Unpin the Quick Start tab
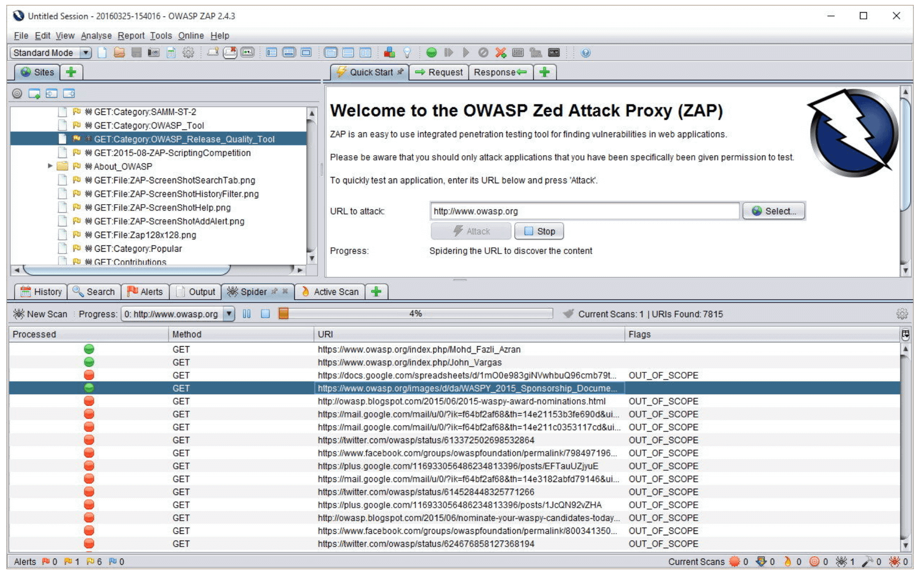 400,72
